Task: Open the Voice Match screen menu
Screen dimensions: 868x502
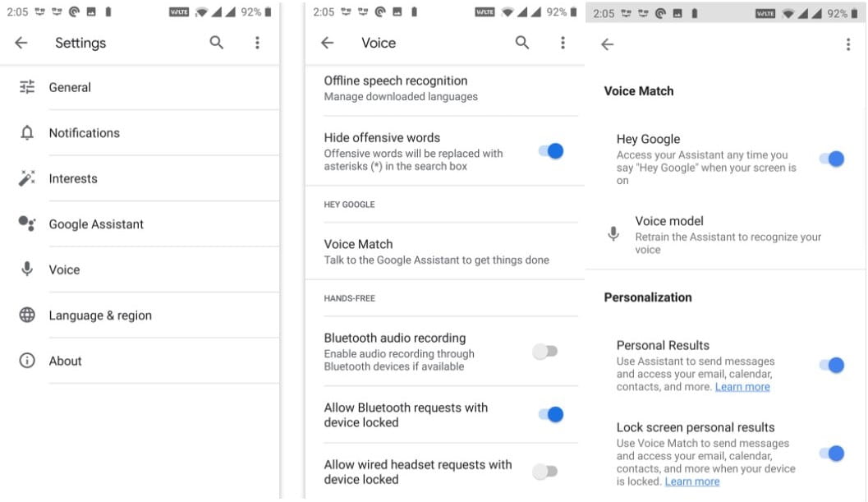Action: pyautogui.click(x=848, y=44)
